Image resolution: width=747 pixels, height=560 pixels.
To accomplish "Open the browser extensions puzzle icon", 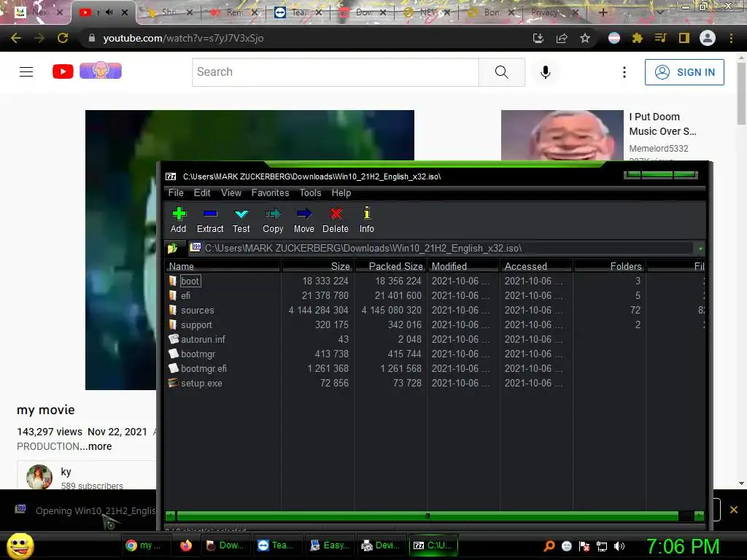I will (638, 38).
